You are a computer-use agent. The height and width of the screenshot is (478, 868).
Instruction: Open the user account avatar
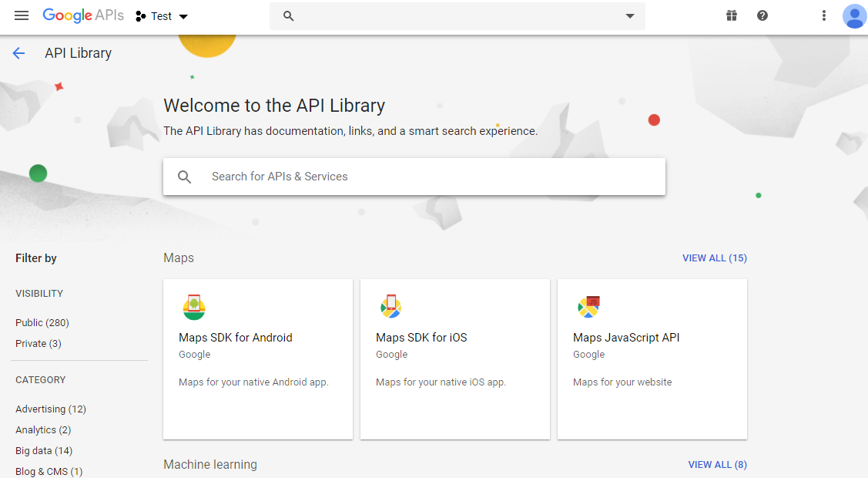854,15
